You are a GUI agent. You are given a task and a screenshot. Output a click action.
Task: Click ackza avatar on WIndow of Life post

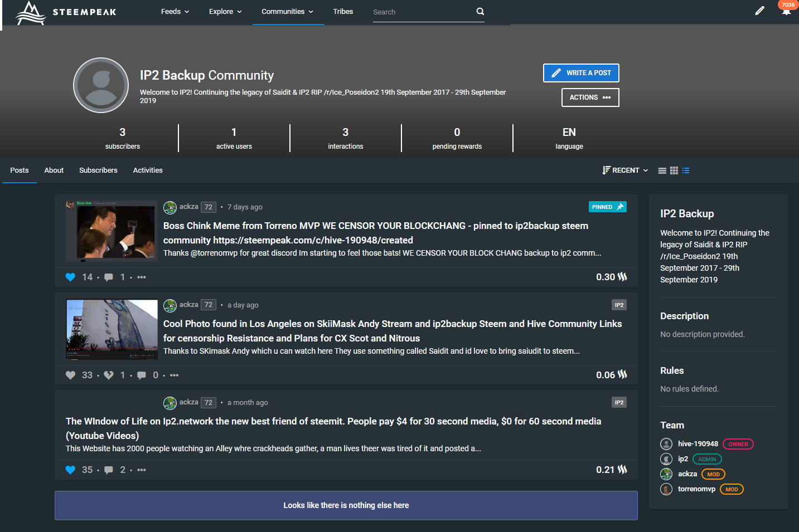(x=170, y=403)
